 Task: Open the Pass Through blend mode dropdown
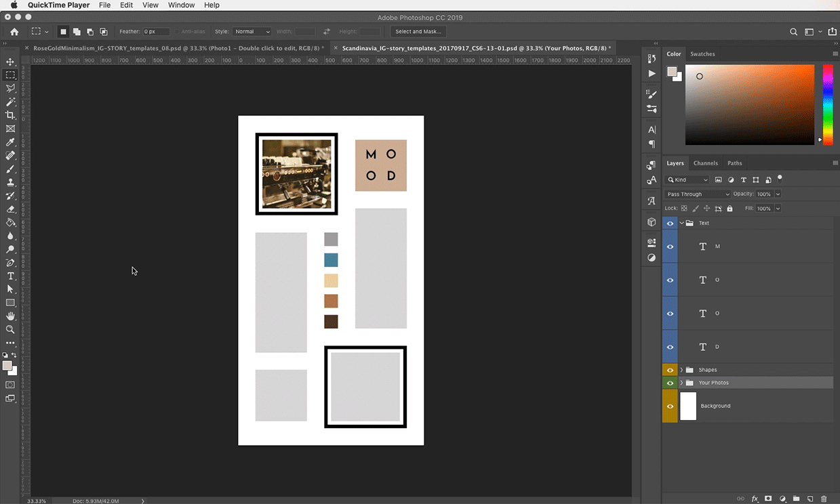tap(698, 194)
